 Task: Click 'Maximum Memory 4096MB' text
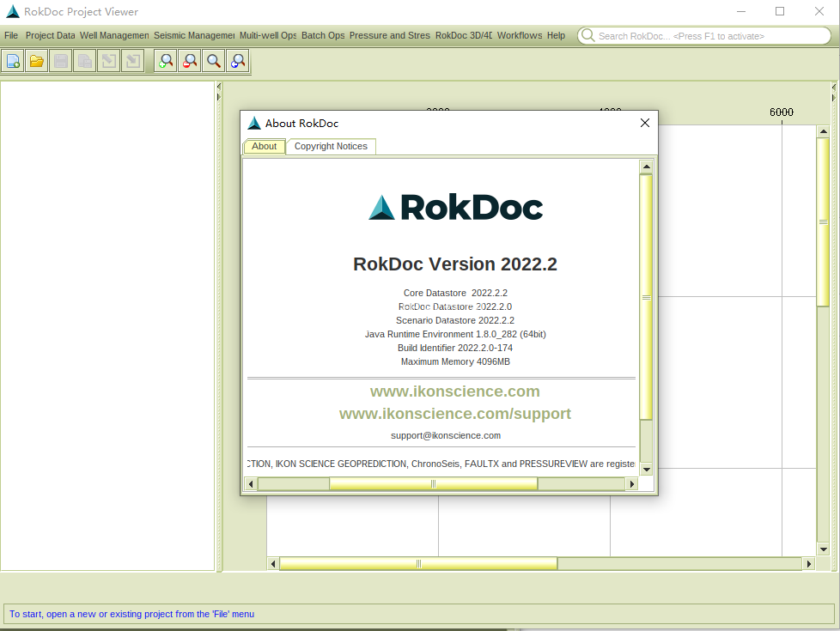[x=455, y=361]
